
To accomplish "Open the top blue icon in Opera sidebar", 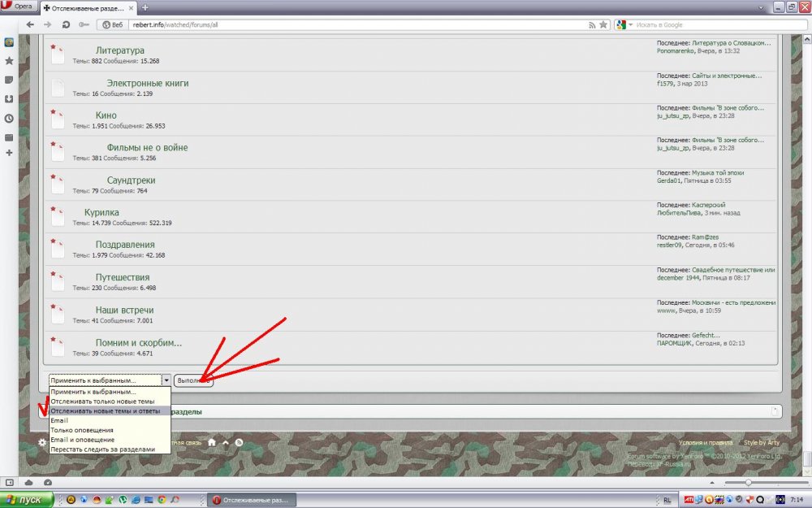I will click(9, 42).
